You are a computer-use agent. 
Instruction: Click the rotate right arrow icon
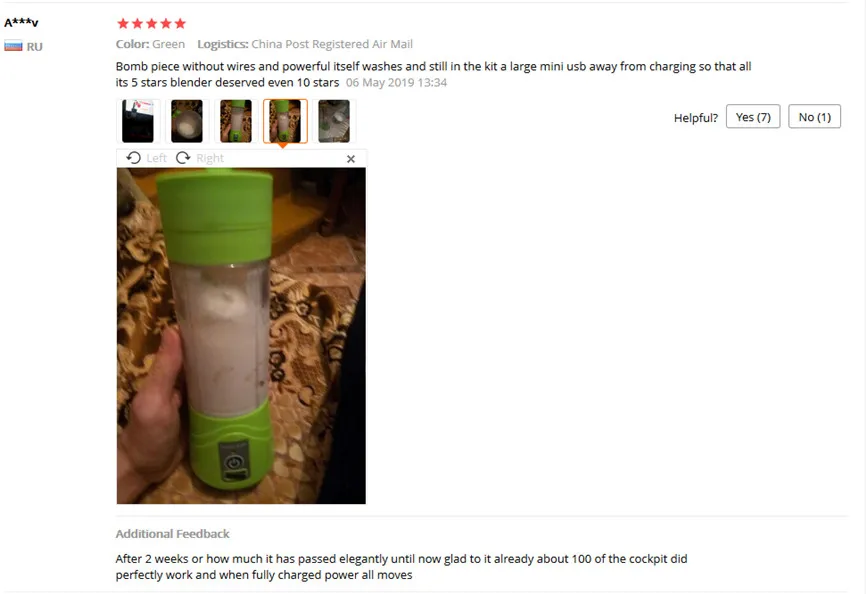[x=183, y=158]
